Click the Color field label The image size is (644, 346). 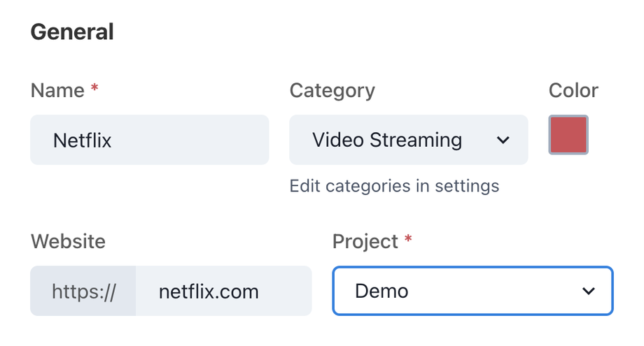pos(573,90)
